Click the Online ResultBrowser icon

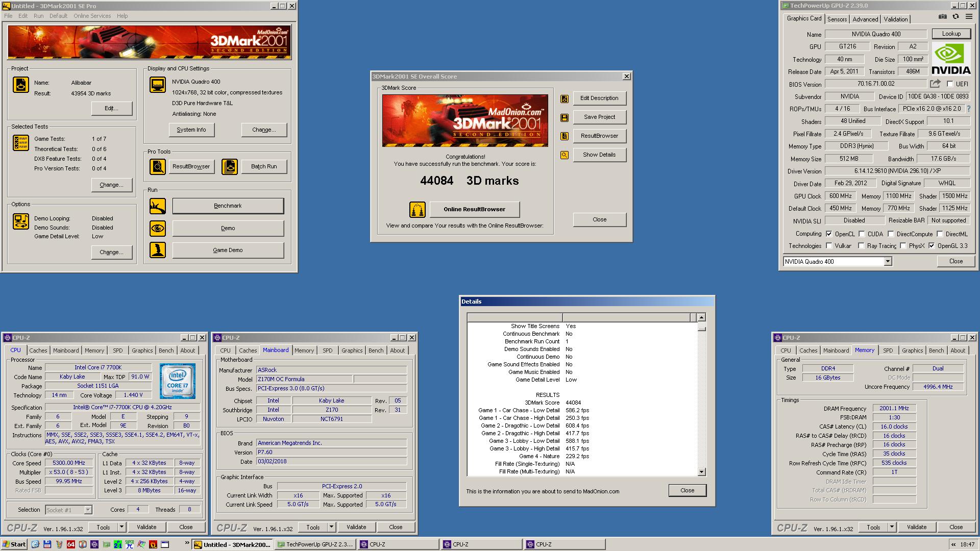point(418,209)
